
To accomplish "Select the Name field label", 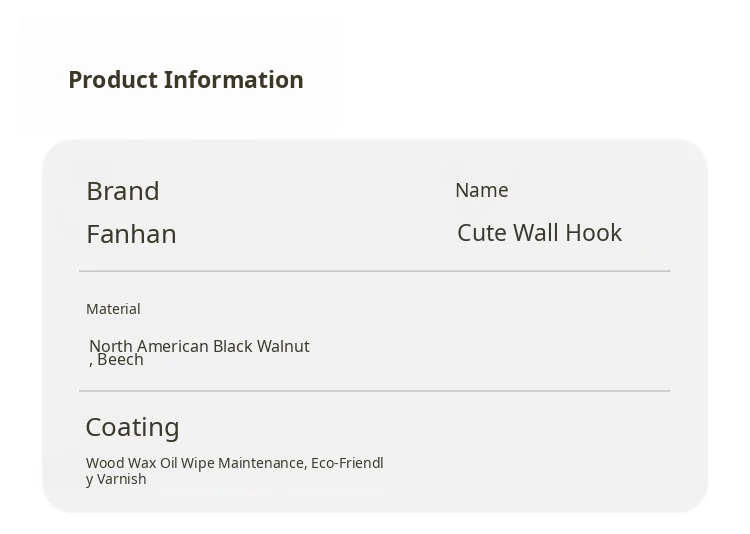I will pos(481,190).
